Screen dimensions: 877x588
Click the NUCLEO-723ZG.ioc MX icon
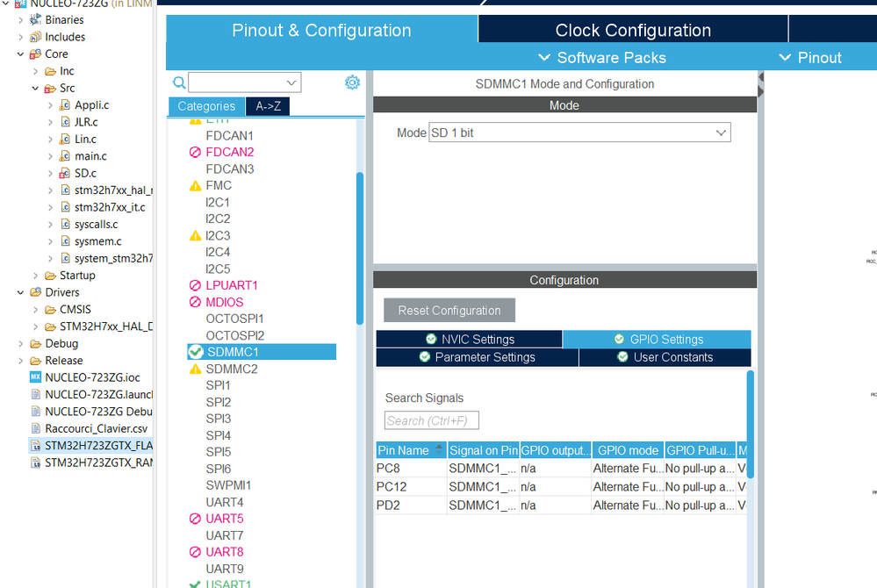(x=36, y=377)
